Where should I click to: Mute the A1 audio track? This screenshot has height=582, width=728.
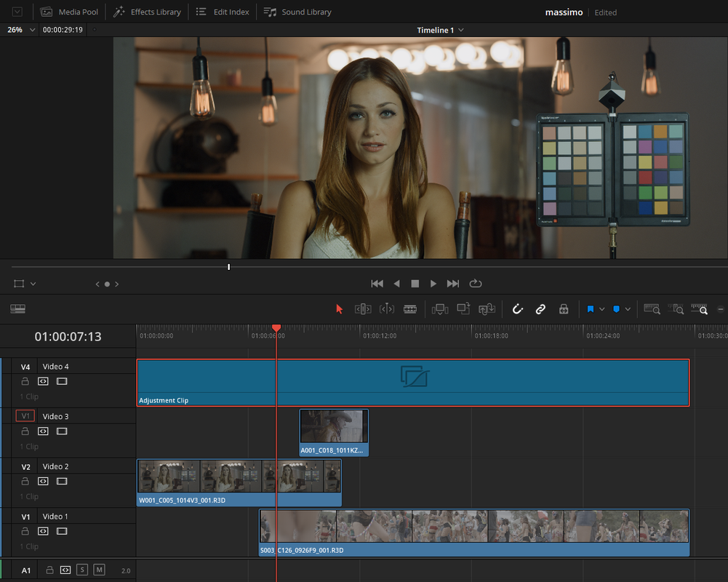point(99,570)
